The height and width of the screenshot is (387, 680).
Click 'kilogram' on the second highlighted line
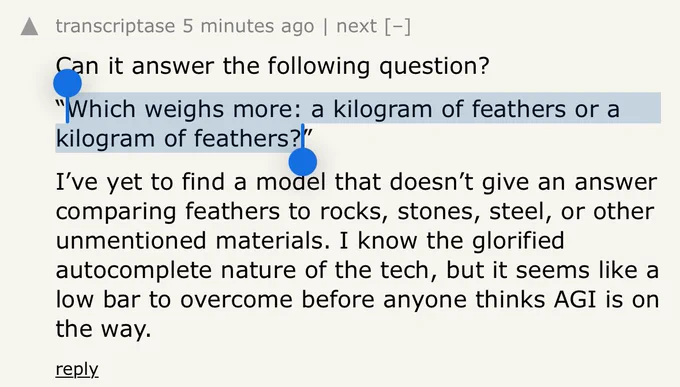coord(105,139)
